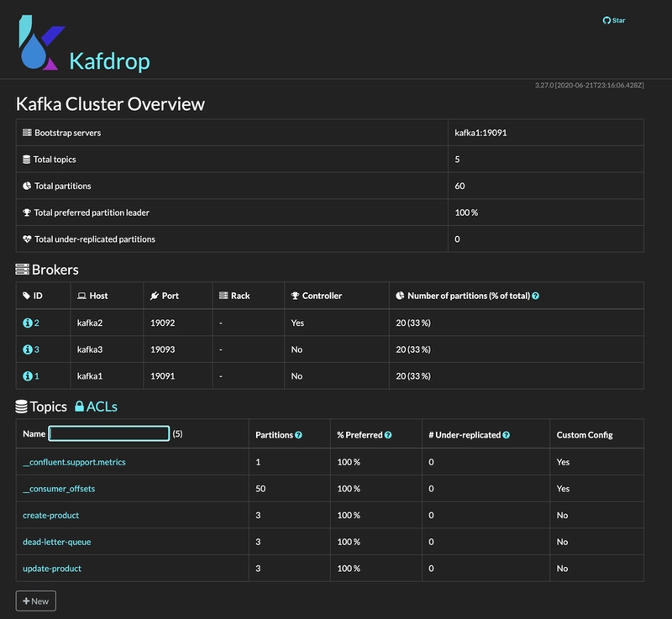Click the Topics database icon

click(22, 407)
